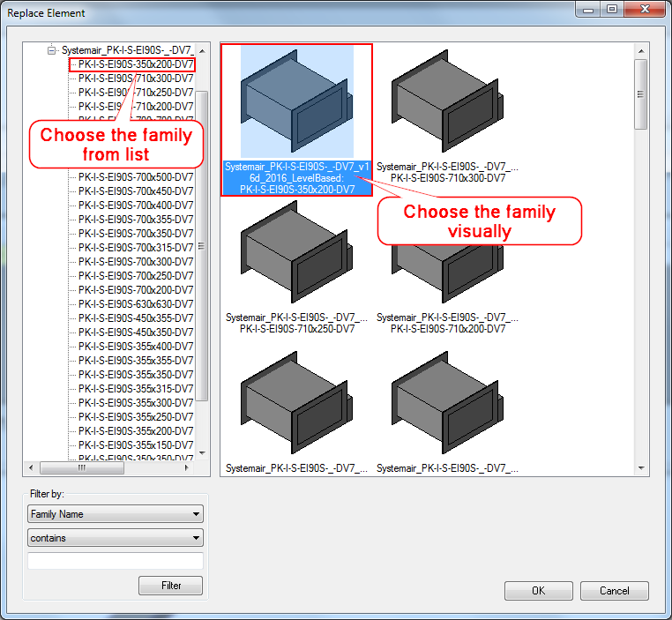Image resolution: width=672 pixels, height=620 pixels.
Task: Click tree horizontal scroll left arrow
Action: pyautogui.click(x=31, y=467)
